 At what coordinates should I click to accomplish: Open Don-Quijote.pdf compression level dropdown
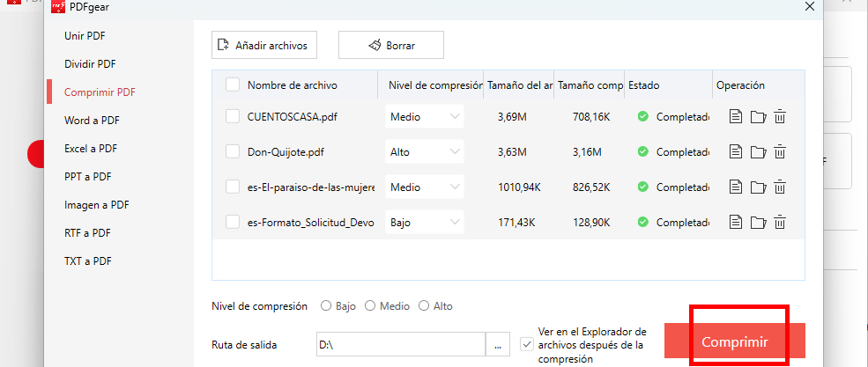point(425,151)
